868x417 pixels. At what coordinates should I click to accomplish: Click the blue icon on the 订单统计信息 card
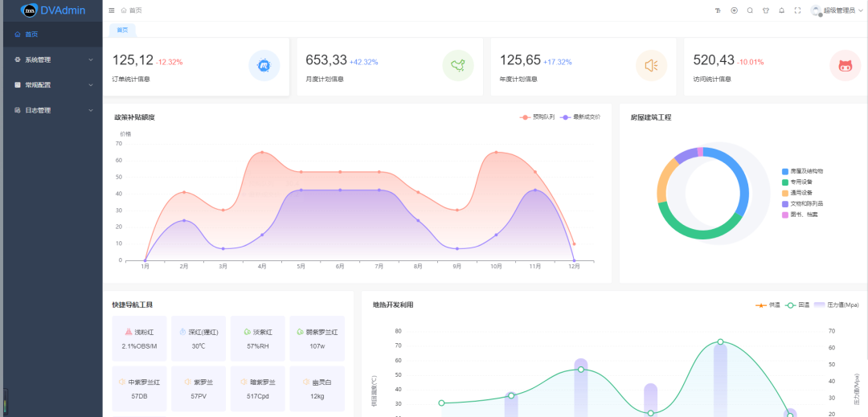point(264,65)
